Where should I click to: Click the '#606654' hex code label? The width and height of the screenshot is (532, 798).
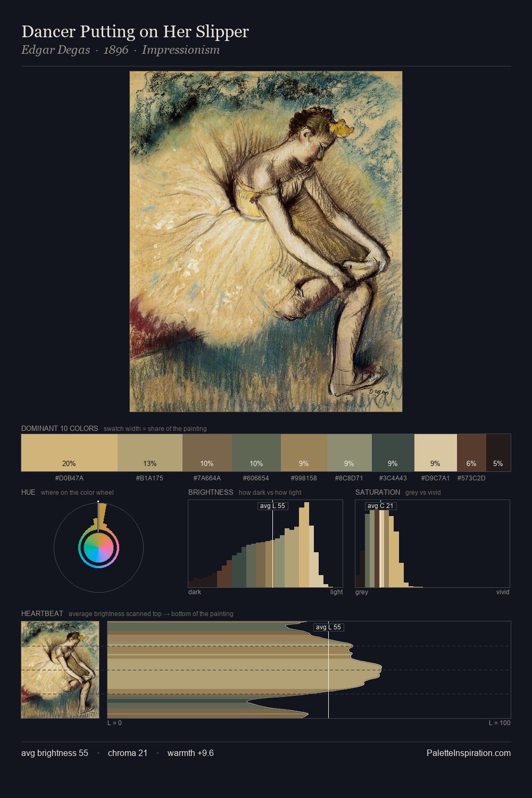click(x=256, y=478)
